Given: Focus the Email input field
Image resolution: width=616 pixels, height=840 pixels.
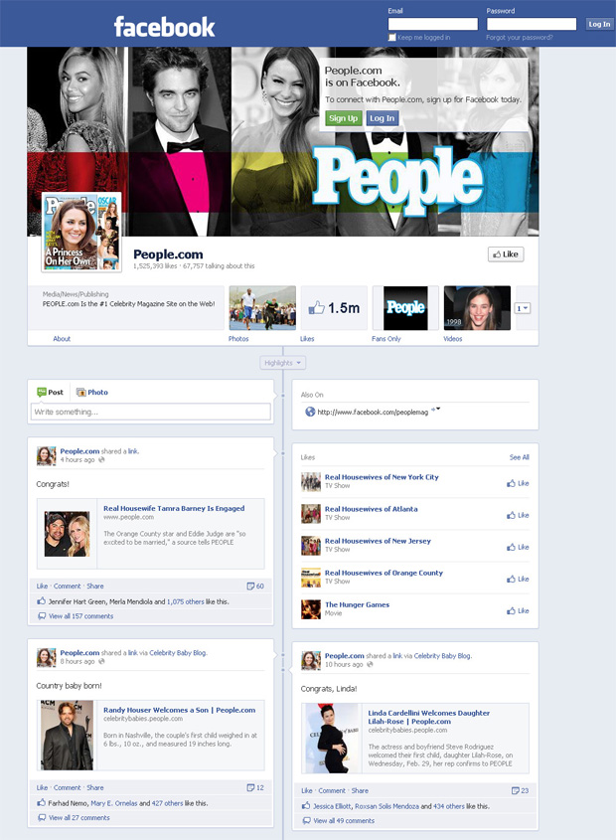Looking at the screenshot, I should [x=433, y=24].
